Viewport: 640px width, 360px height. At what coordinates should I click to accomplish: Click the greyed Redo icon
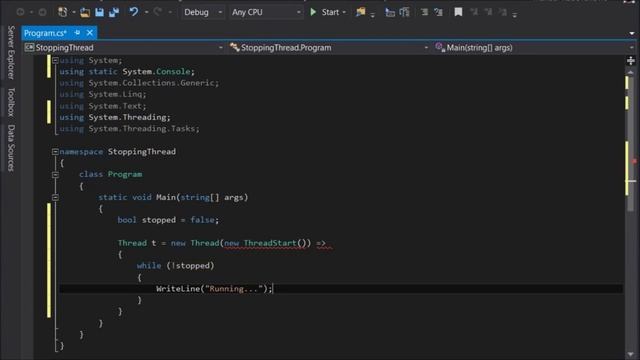[x=158, y=12]
